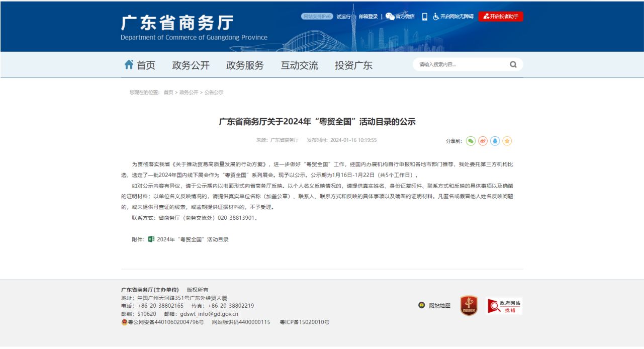Share to Qzone with the yellow star icon

coord(507,141)
